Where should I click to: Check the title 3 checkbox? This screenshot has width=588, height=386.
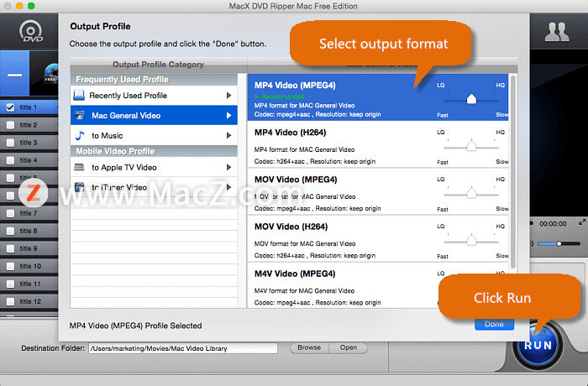click(x=10, y=143)
